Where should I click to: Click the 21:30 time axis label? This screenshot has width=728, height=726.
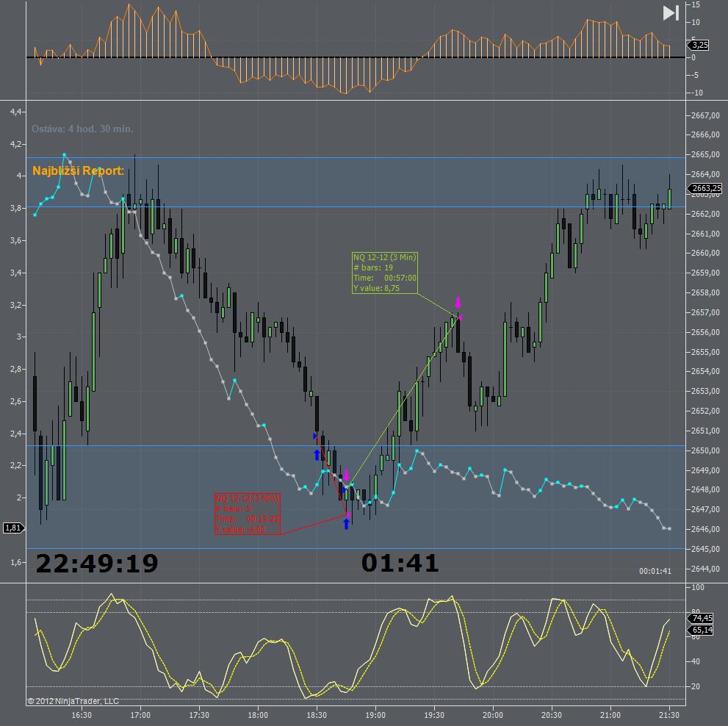click(669, 715)
